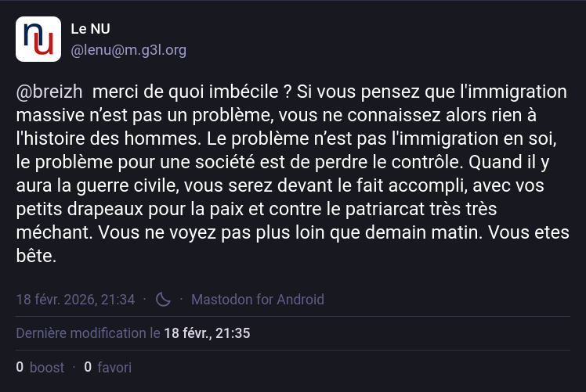Click the Le NU avatar logo
This screenshot has height=392, width=586.
tap(38, 39)
